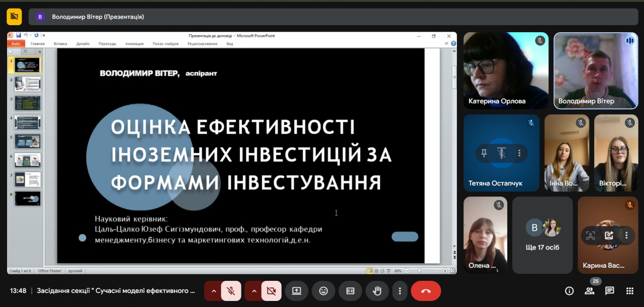Pin Тетяна Остапчук's tile
644x307 pixels.
[x=484, y=153]
